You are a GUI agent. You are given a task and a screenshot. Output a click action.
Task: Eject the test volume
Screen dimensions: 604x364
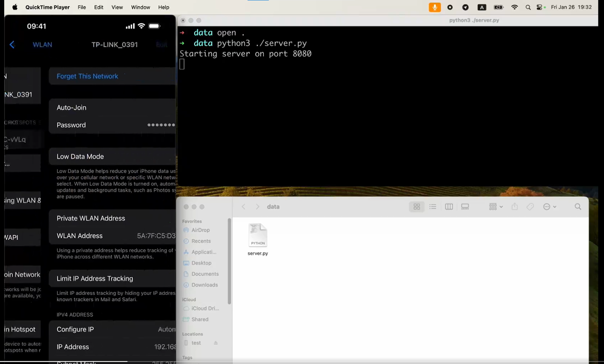(216, 343)
